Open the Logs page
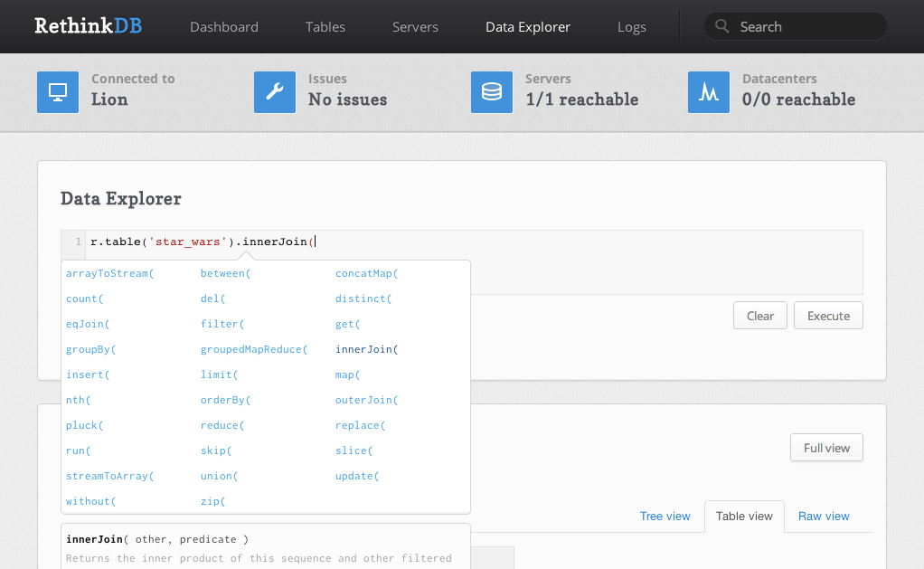 [632, 27]
